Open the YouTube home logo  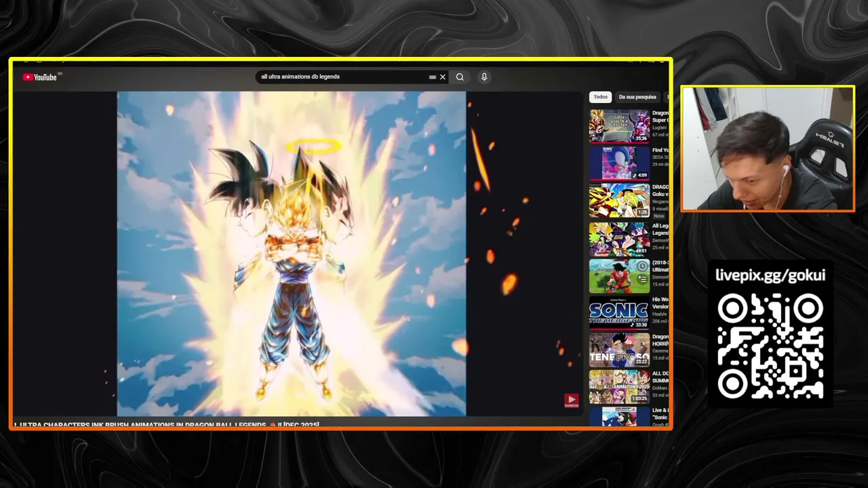tap(40, 77)
